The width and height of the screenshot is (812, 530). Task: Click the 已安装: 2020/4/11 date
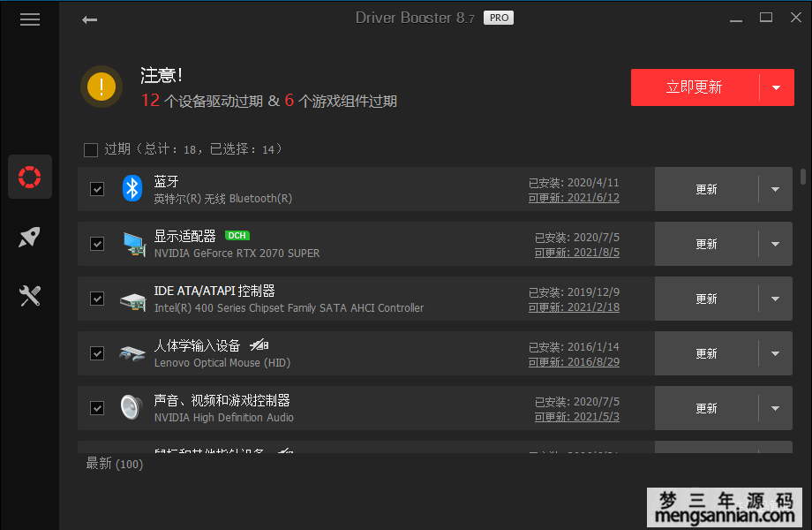tap(574, 183)
